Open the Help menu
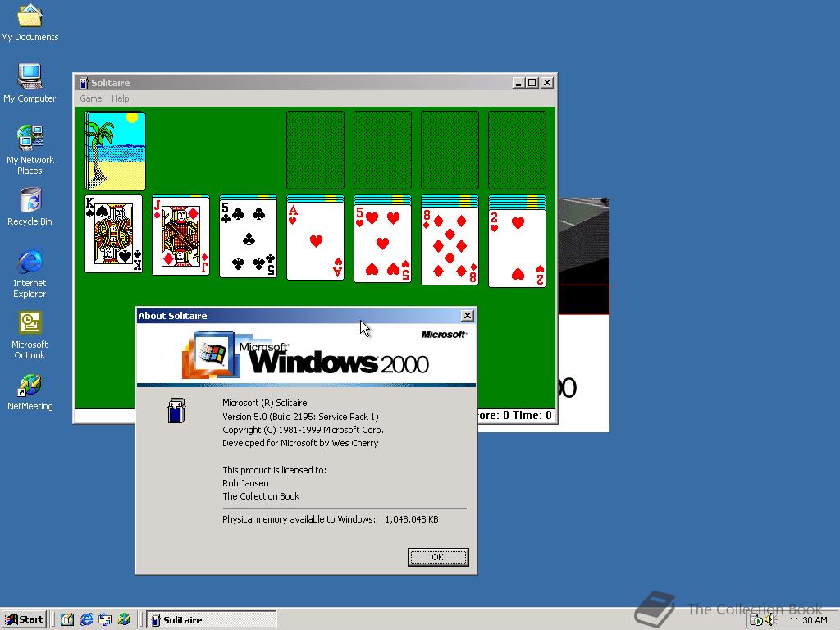 pyautogui.click(x=120, y=98)
